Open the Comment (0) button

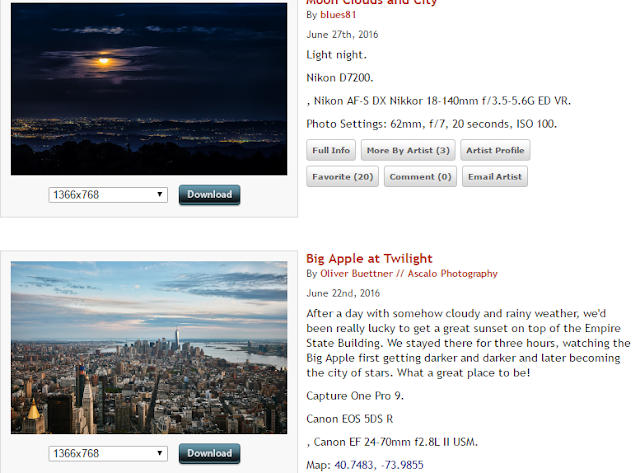(420, 177)
